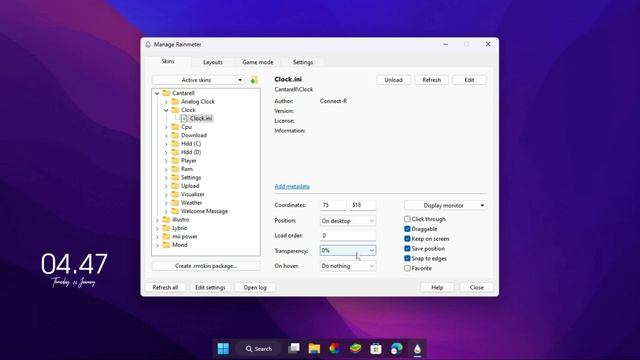Expand the Lybrio folder
Viewport: 640px width, 360px height.
157,228
